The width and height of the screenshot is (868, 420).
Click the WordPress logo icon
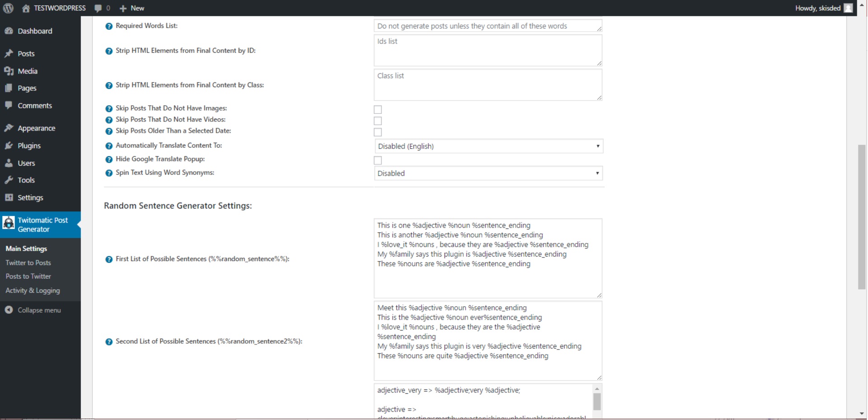click(x=8, y=8)
